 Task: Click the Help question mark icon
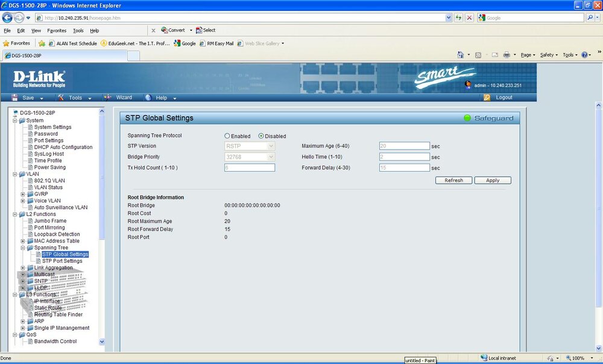(584, 55)
